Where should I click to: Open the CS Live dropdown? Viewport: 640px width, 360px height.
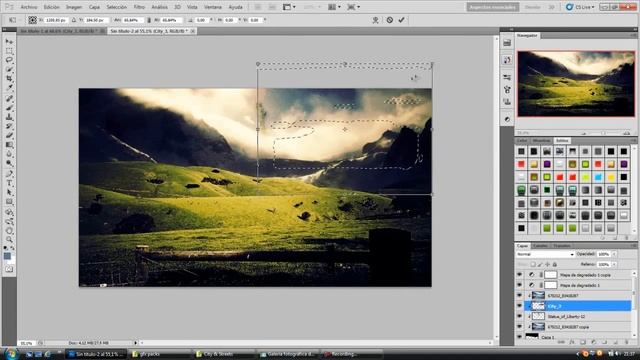(580, 7)
